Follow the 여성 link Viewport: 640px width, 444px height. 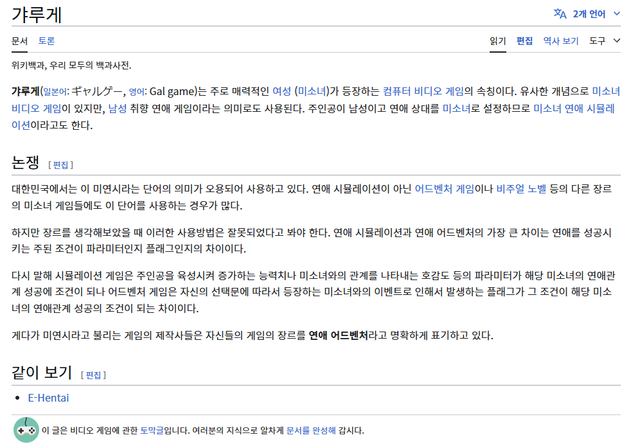coord(282,91)
